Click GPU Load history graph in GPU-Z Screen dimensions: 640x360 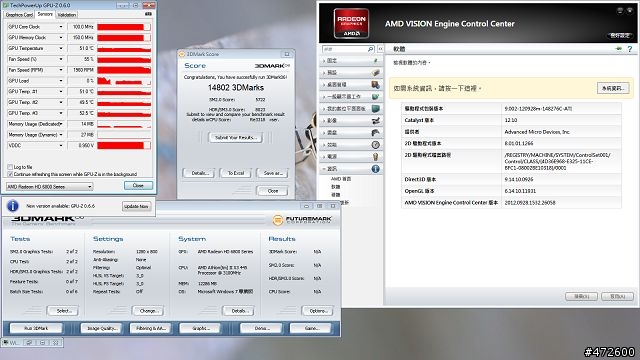(124, 81)
